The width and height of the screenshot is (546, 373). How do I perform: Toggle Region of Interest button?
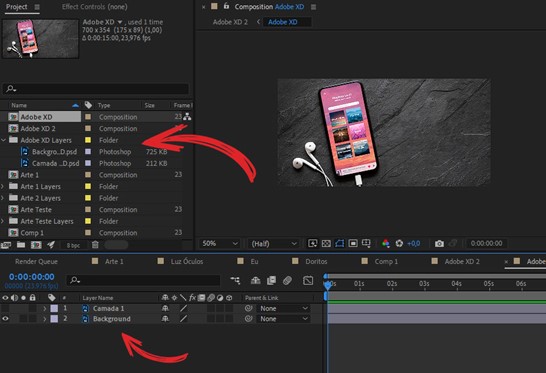353,243
